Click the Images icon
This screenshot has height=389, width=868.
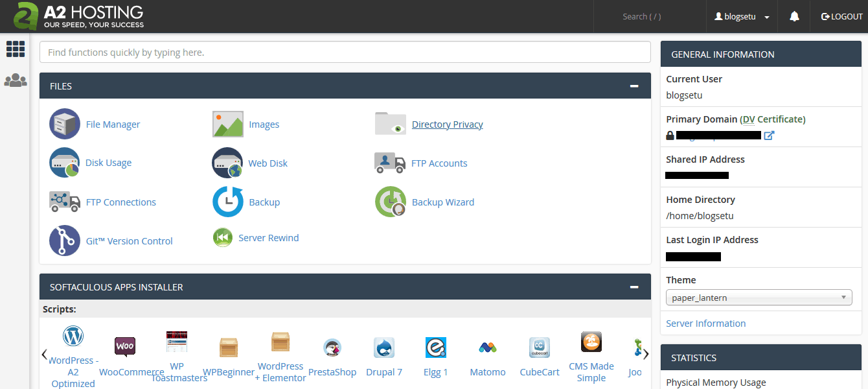click(228, 124)
